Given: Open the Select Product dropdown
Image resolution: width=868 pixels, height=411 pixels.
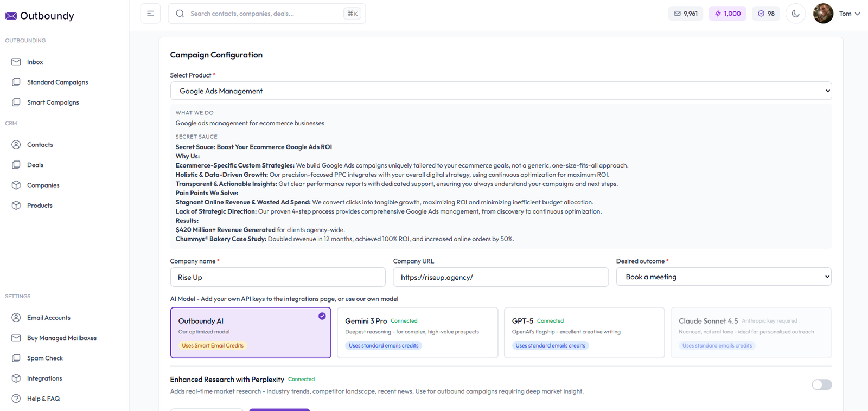Looking at the screenshot, I should [x=501, y=91].
